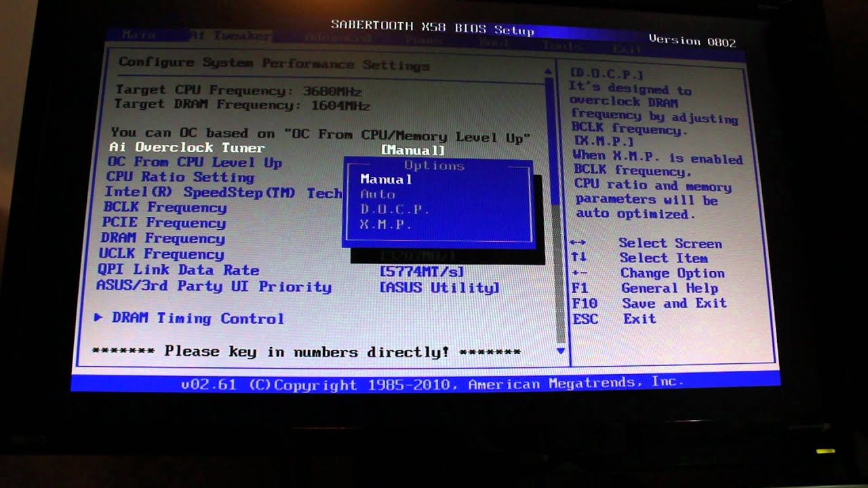This screenshot has height=488, width=868.
Task: Click the up-down arrows key icon
Action: (x=578, y=258)
